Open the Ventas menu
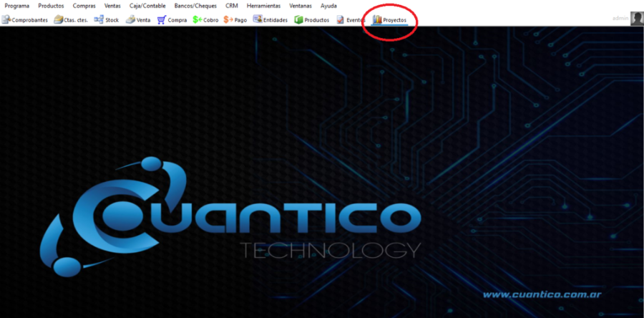The image size is (644, 318). 112,6
